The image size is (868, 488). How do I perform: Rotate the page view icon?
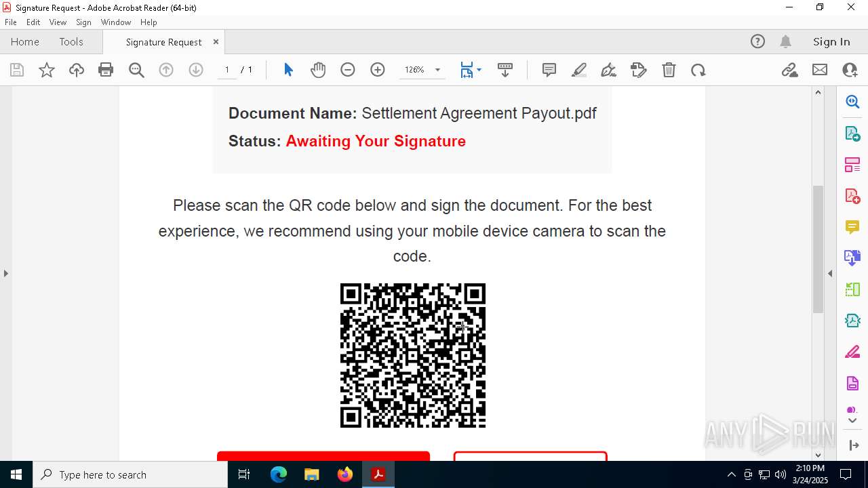point(698,70)
